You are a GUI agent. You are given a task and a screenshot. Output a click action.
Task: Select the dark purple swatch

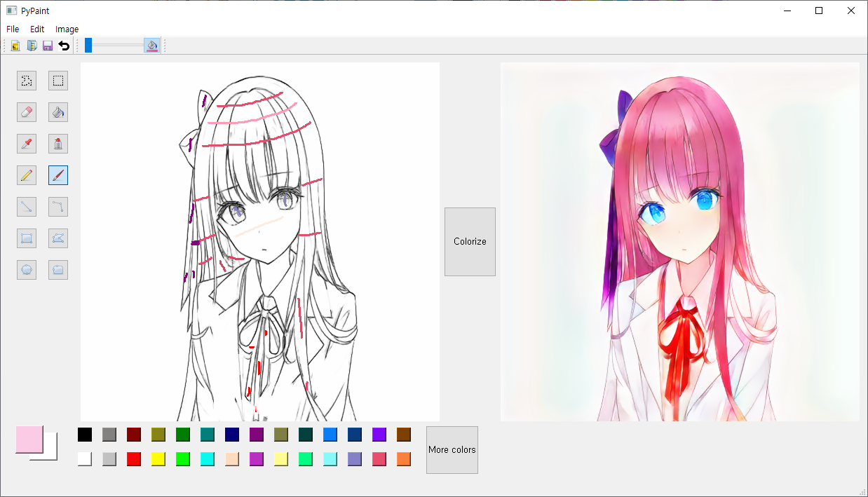[x=257, y=435]
